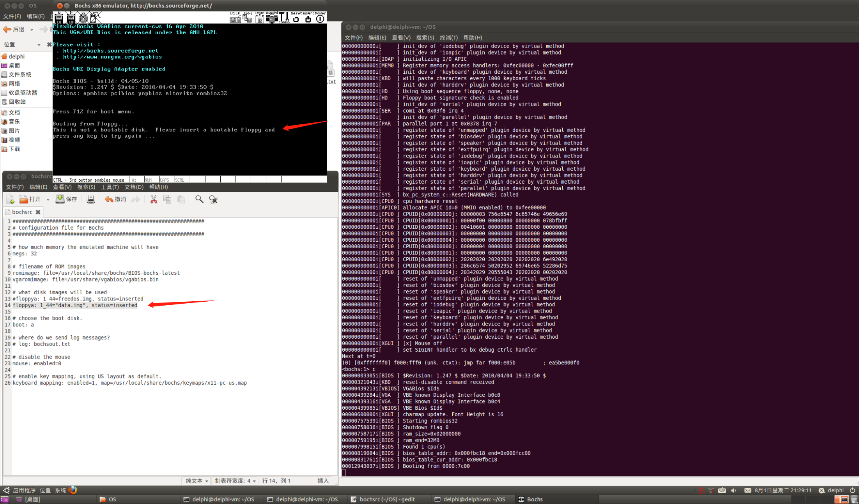
Task: Expand the gedit Open recent files arrow
Action: [x=48, y=200]
